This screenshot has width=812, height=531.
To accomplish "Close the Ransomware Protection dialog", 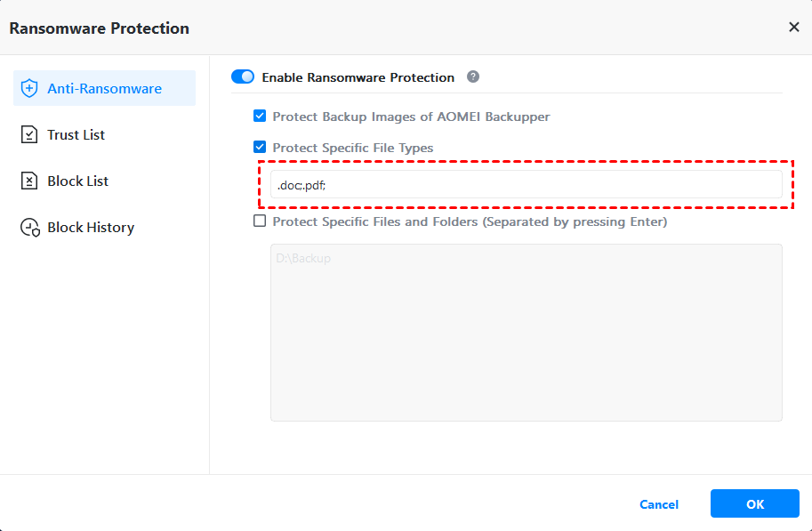I will [794, 28].
